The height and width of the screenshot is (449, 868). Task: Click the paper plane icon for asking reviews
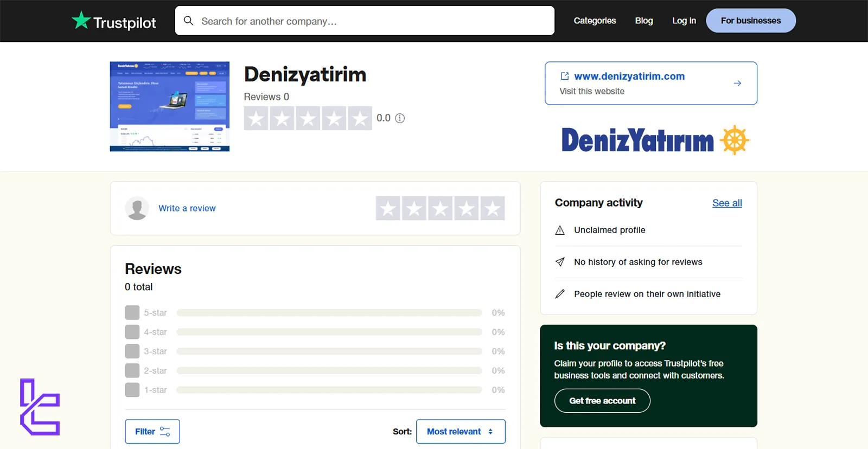pos(560,262)
